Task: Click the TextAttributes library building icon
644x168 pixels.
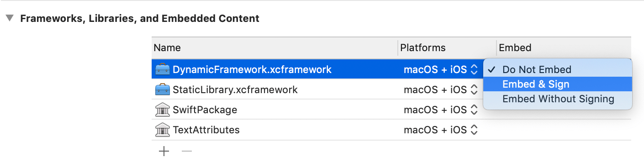Action: point(163,130)
